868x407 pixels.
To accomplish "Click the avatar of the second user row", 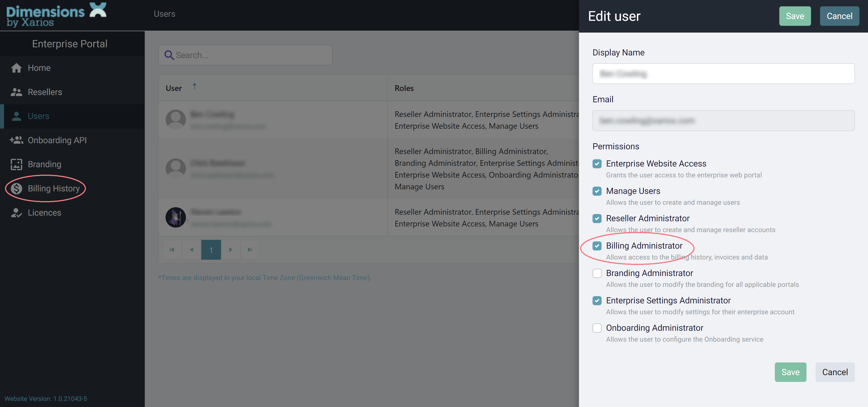I will point(175,168).
